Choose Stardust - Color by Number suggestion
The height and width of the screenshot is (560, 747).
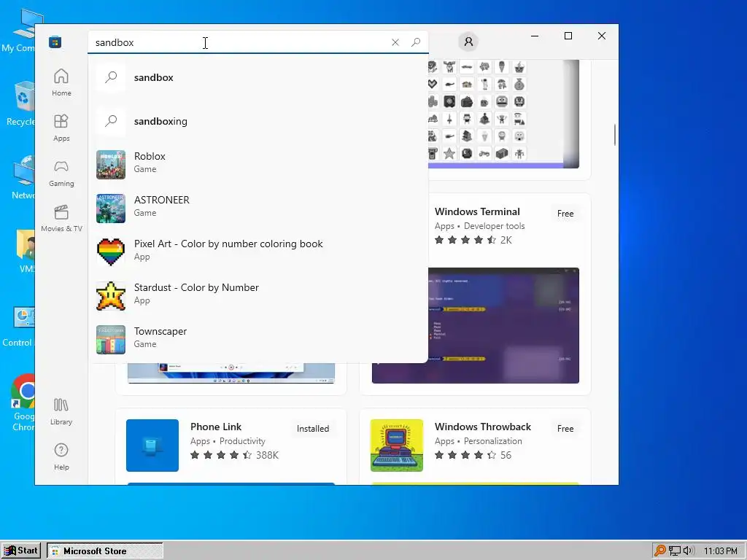258,296
